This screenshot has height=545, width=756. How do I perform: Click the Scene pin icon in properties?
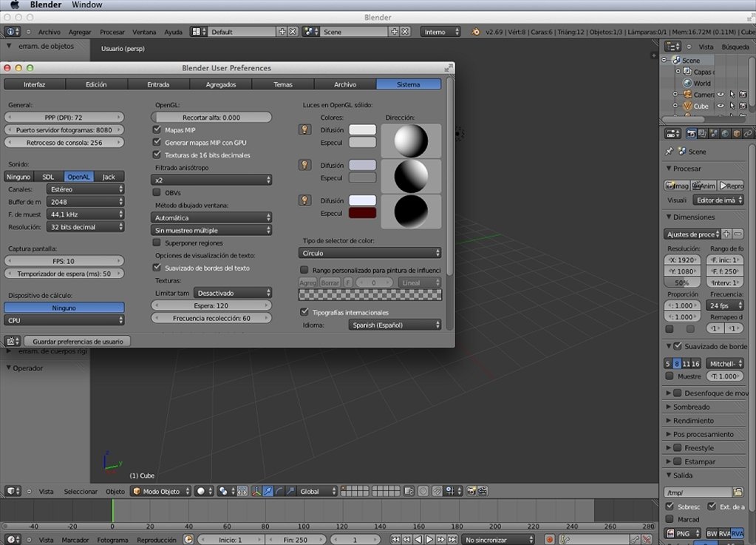tap(670, 152)
